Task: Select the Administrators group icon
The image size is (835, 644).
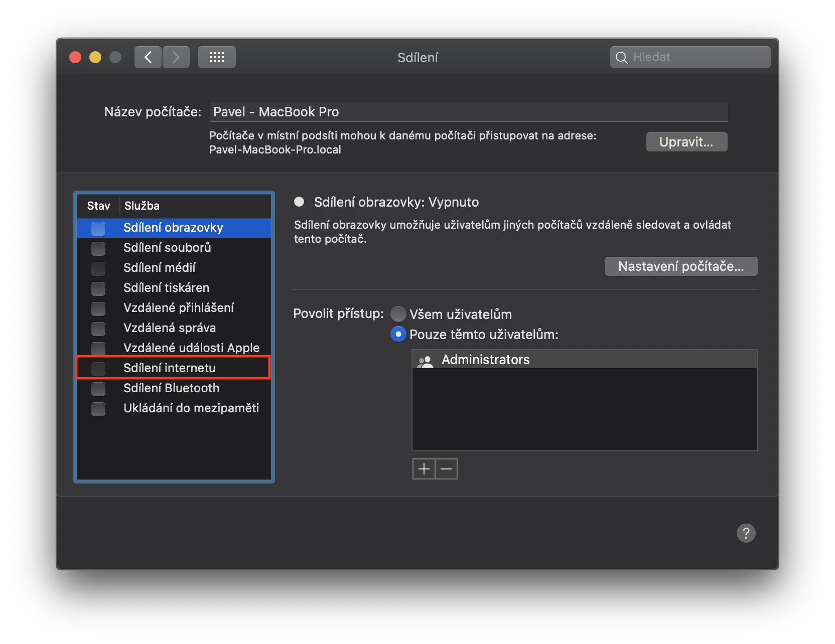Action: coord(426,360)
